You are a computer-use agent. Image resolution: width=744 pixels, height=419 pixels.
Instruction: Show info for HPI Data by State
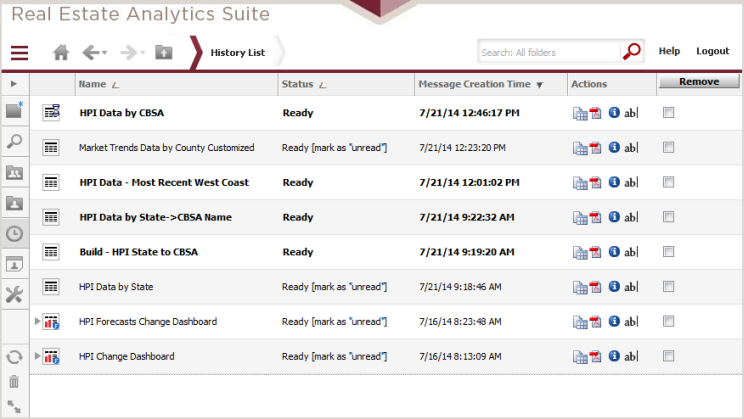pyautogui.click(x=614, y=286)
